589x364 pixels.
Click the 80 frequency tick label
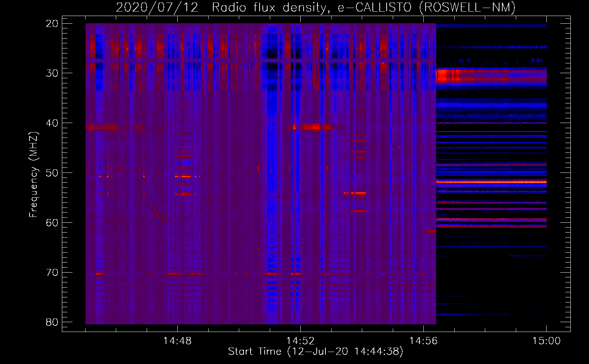point(52,322)
